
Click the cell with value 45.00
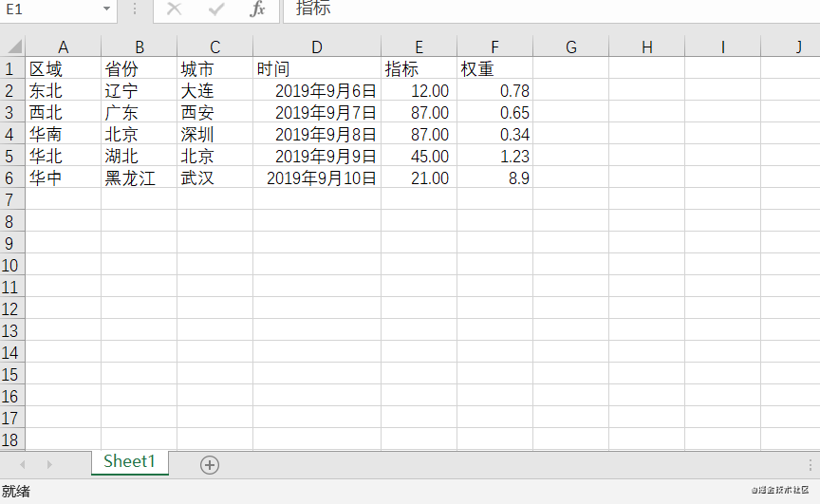click(419, 156)
